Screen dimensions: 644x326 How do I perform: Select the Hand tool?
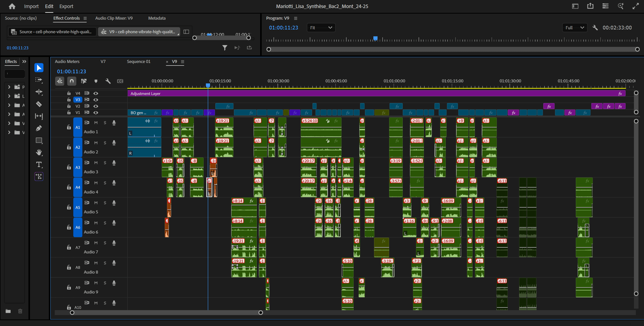pyautogui.click(x=39, y=152)
